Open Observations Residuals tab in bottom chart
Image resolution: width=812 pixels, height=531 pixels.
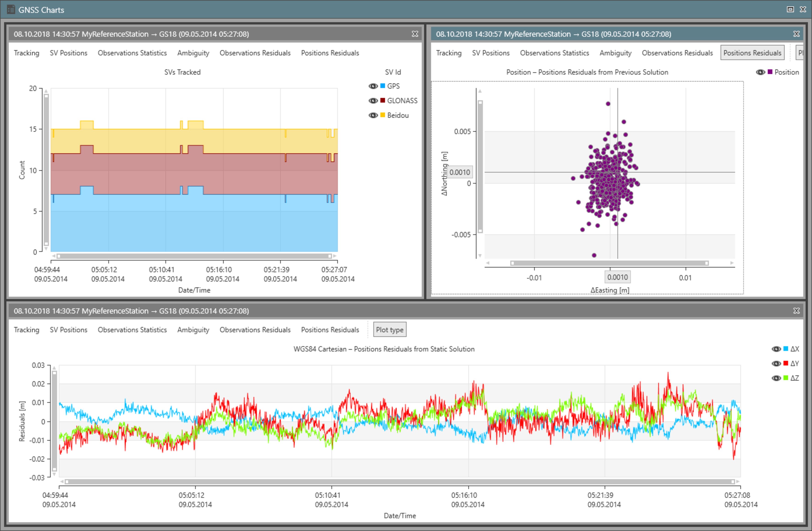[x=255, y=330]
